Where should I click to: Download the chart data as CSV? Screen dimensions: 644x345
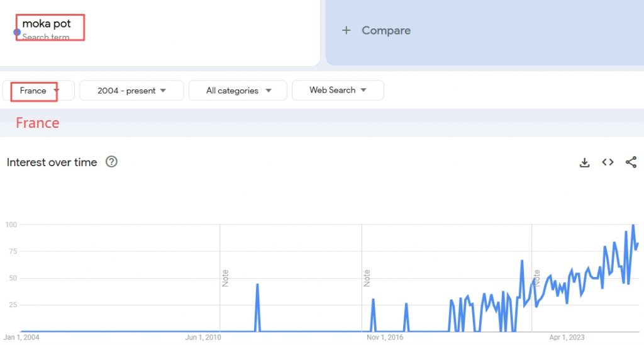coord(584,162)
